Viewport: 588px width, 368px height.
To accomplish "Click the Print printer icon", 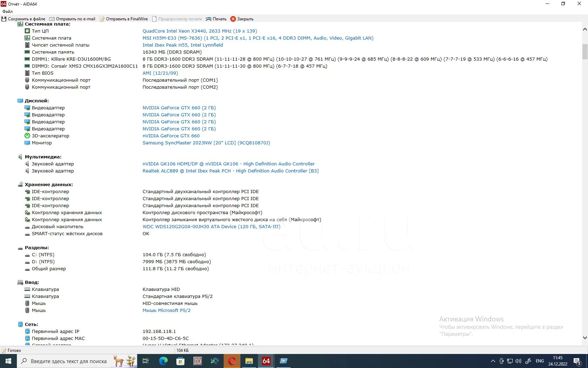I will click(209, 19).
